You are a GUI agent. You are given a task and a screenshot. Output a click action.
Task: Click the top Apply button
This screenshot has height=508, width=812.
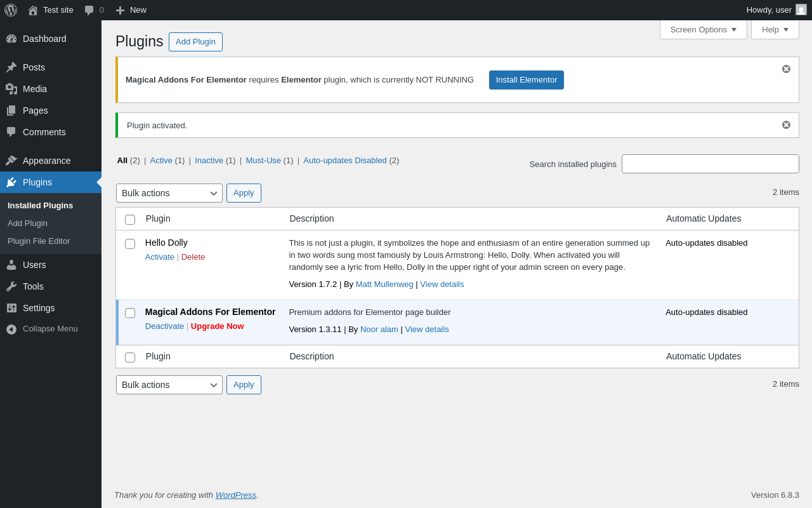click(244, 193)
